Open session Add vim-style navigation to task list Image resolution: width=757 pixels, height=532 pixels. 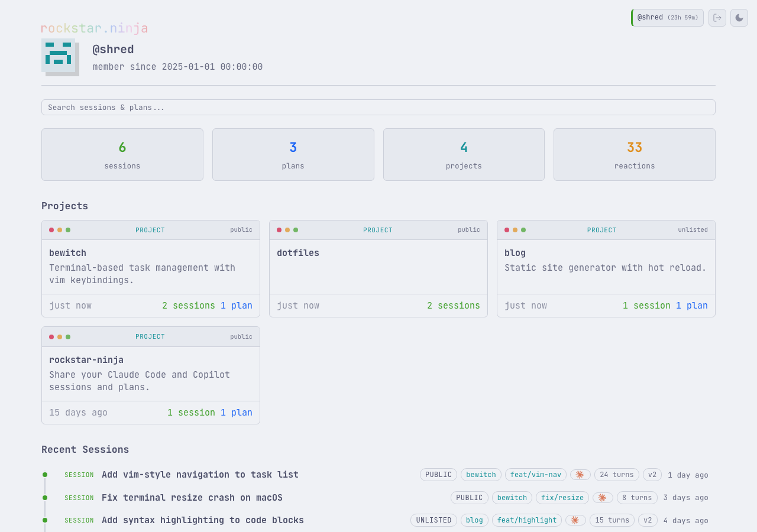pyautogui.click(x=200, y=474)
